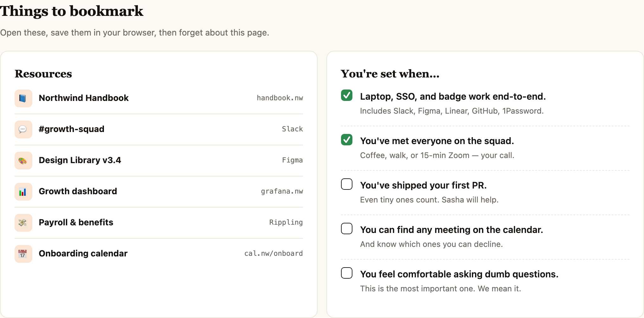The width and height of the screenshot is (644, 318).
Task: Click the cal.nw/onboard address text
Action: tap(274, 254)
